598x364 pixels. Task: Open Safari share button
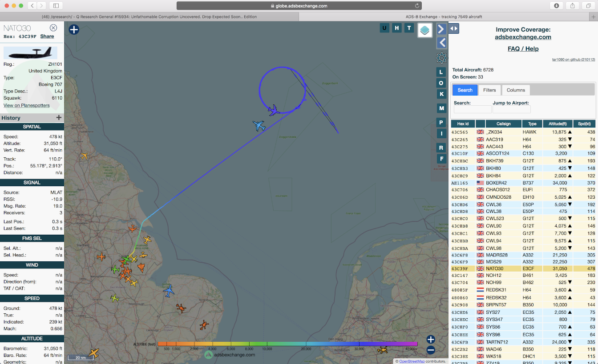click(572, 6)
